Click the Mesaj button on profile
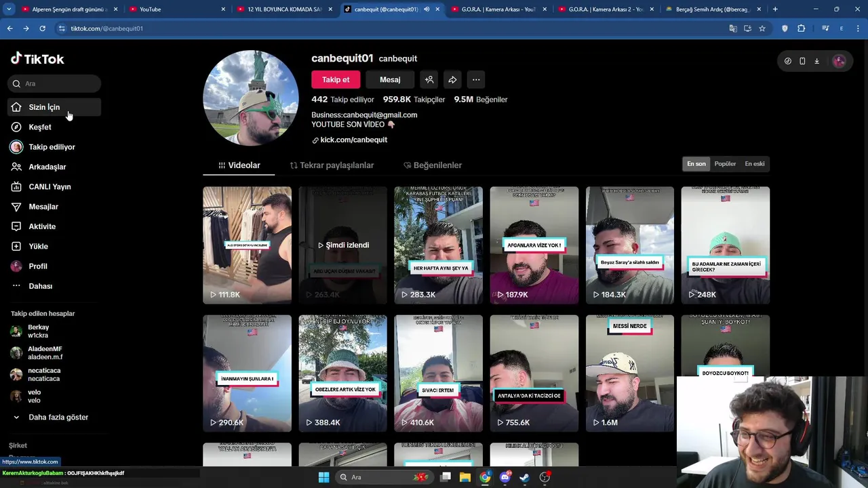868x488 pixels. point(390,79)
